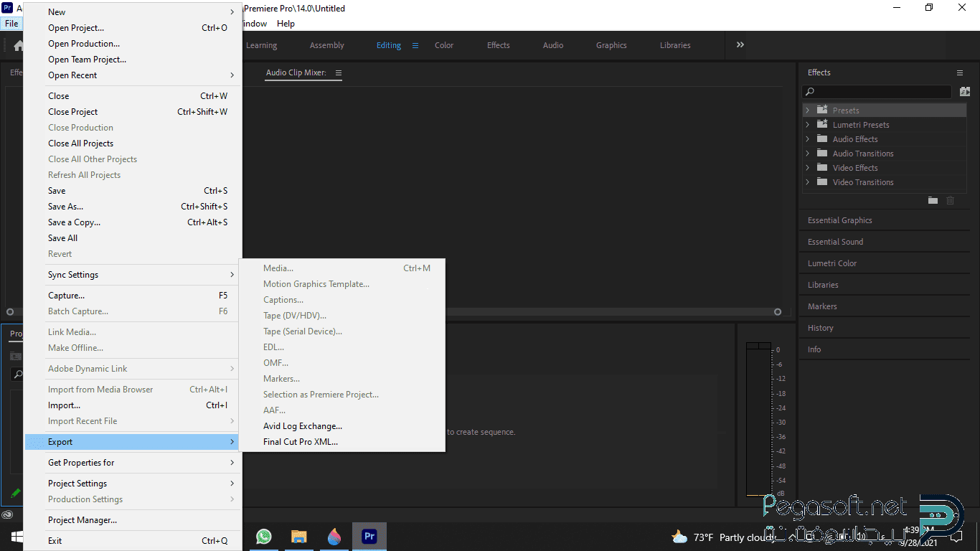The image size is (980, 551).
Task: Click the scrollbar's right circular zoom handle
Action: click(778, 312)
